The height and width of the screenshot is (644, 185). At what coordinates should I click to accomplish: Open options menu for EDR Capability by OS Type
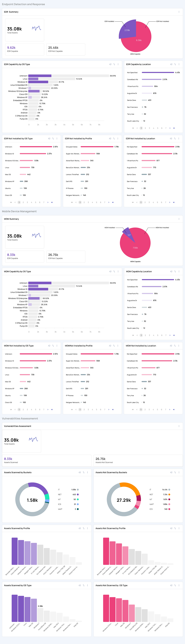pos(118,64)
